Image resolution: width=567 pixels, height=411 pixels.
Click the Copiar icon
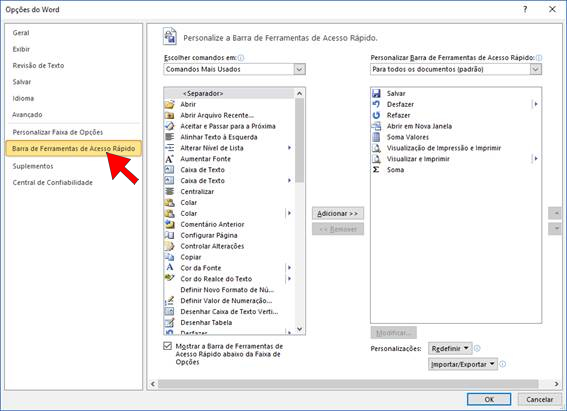(169, 257)
